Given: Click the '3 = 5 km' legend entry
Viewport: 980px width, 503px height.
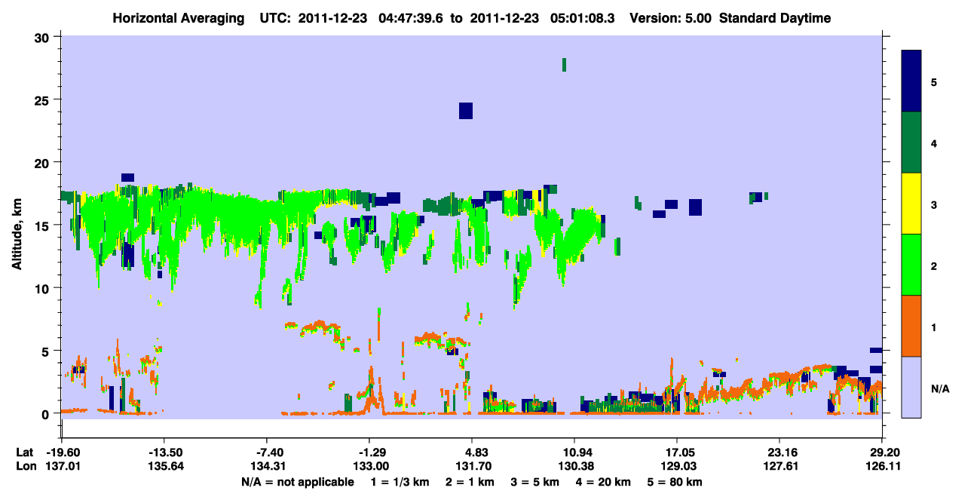Looking at the screenshot, I should pyautogui.click(x=535, y=482).
